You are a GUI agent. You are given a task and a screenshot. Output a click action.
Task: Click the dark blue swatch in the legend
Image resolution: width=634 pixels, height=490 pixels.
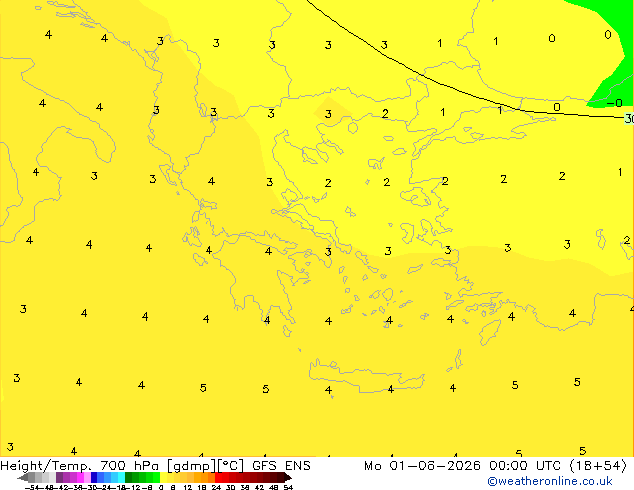tap(94, 477)
